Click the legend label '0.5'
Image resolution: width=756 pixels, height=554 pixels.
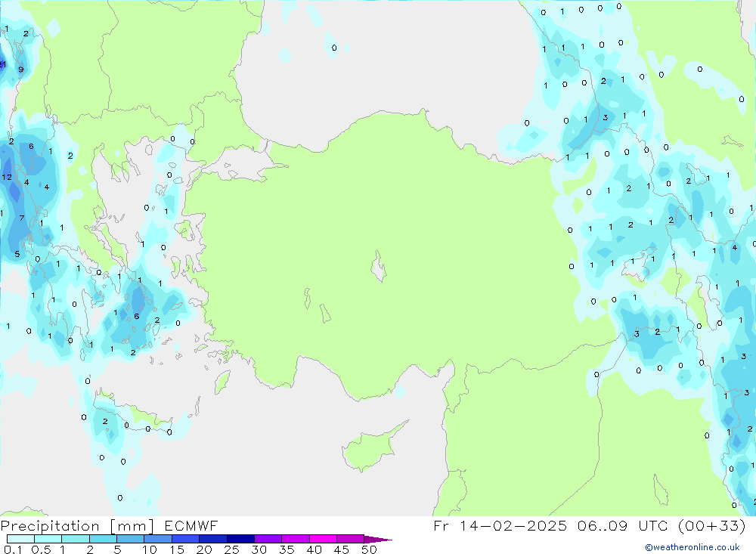coord(41,549)
